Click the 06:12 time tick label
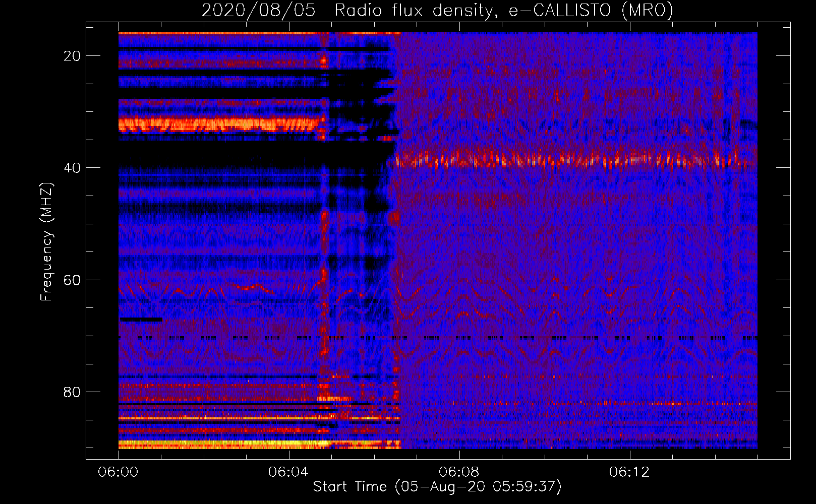Screen dimensions: 816x504 (629, 472)
